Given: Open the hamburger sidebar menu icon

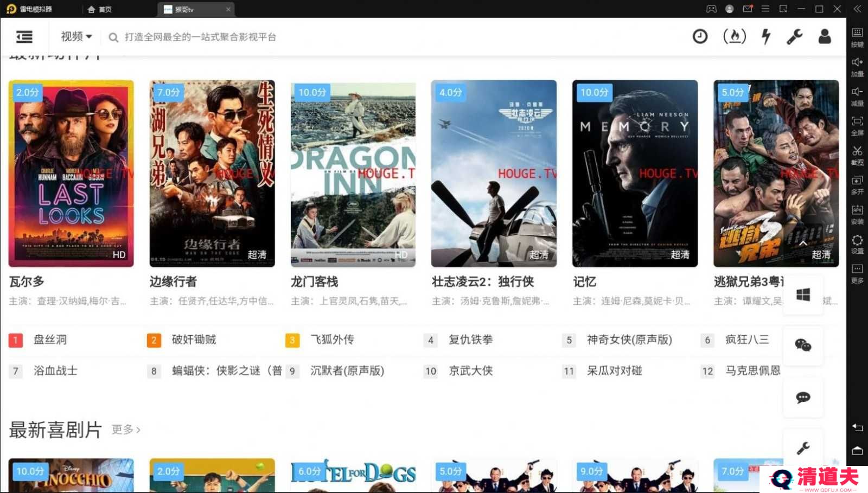Looking at the screenshot, I should 24,37.
